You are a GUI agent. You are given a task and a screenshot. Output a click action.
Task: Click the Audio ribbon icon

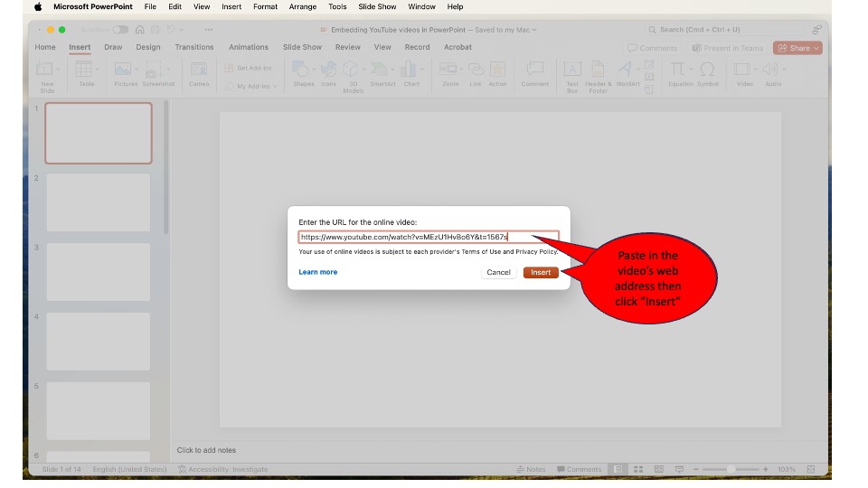click(770, 70)
